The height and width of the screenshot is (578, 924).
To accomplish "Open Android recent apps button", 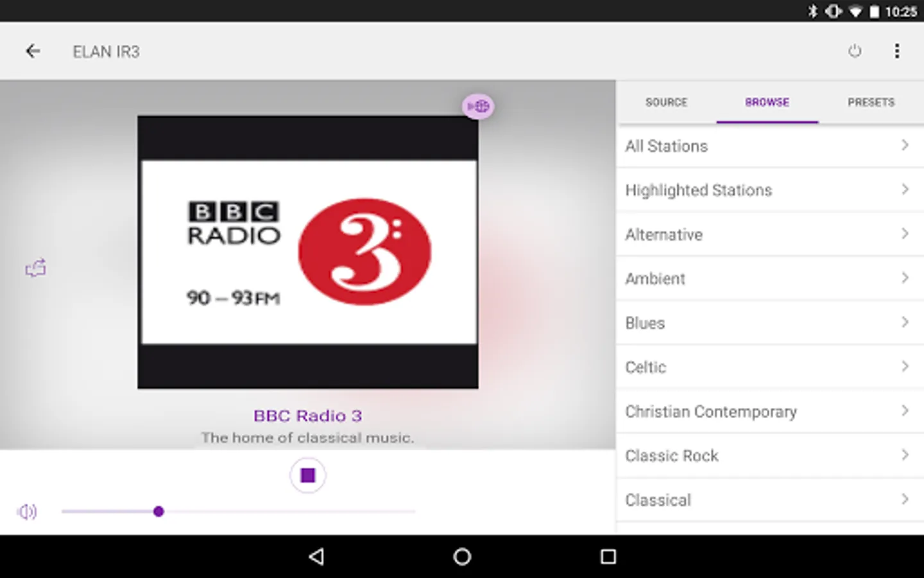I will 608,557.
